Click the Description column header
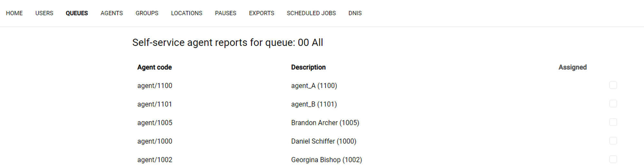The image size is (644, 168). 308,67
